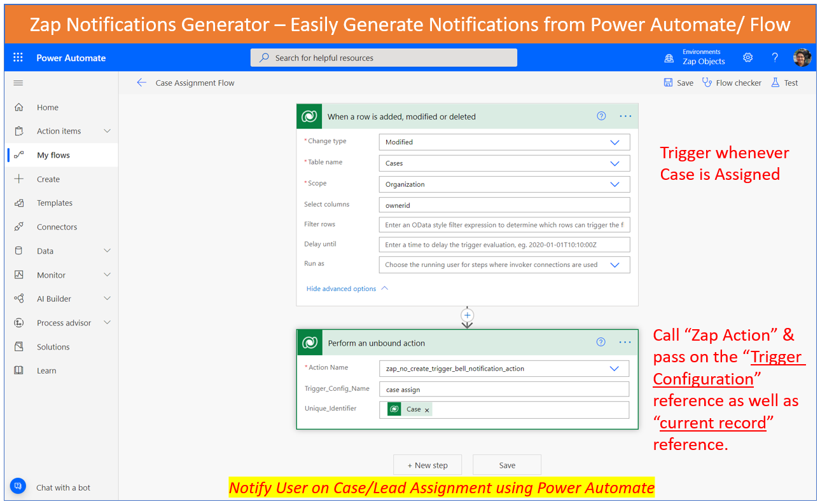Open the Run as dropdown
Image resolution: width=820 pixels, height=504 pixels.
[504, 265]
